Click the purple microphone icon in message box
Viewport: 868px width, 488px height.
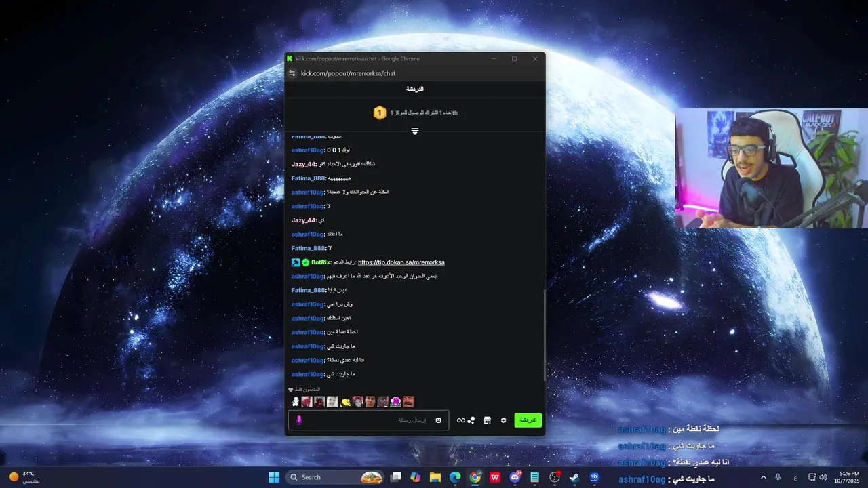coord(299,420)
